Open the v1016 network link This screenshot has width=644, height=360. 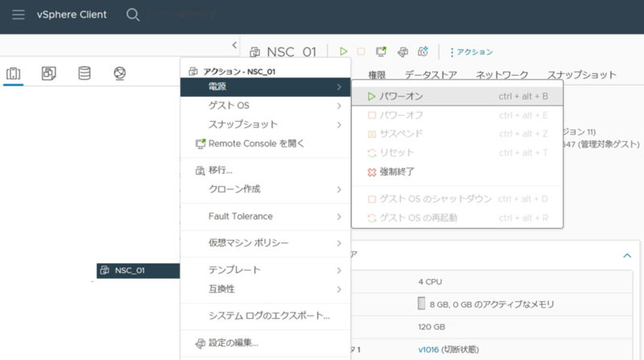428,350
